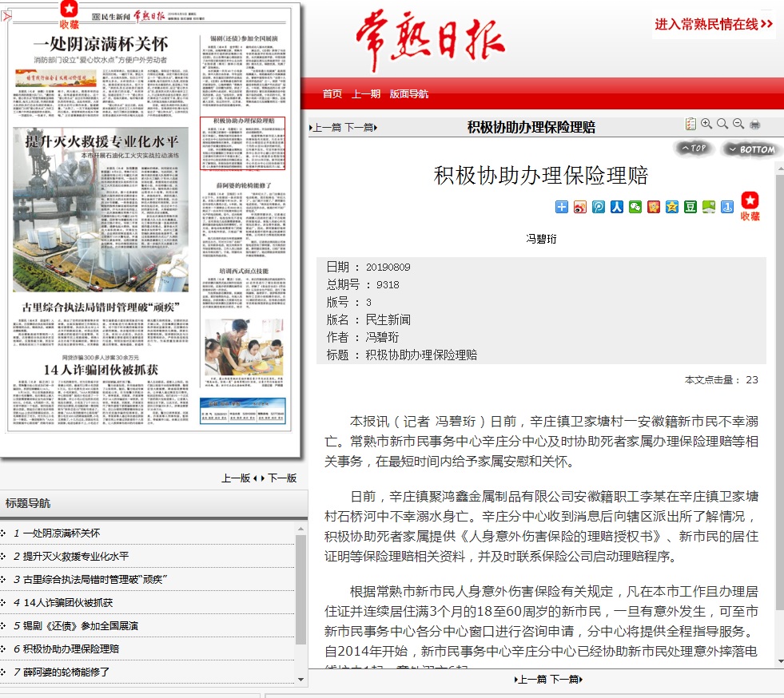Go to 首页 in the red navigation bar

point(332,94)
